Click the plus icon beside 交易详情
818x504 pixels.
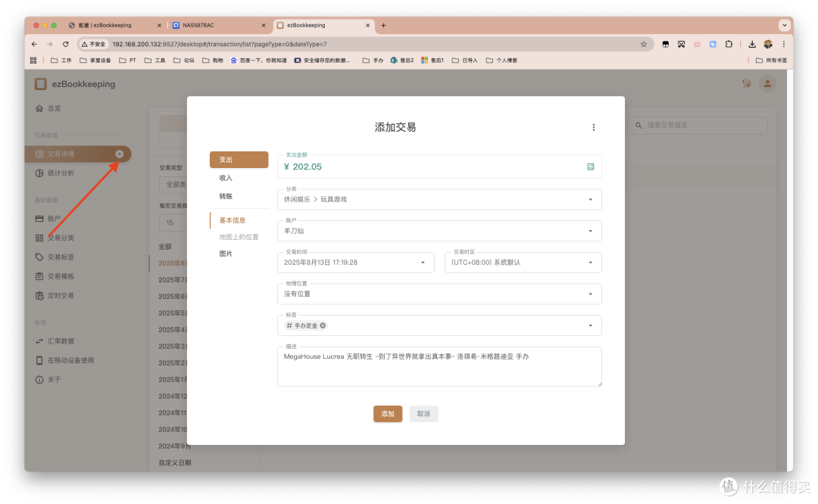click(120, 154)
